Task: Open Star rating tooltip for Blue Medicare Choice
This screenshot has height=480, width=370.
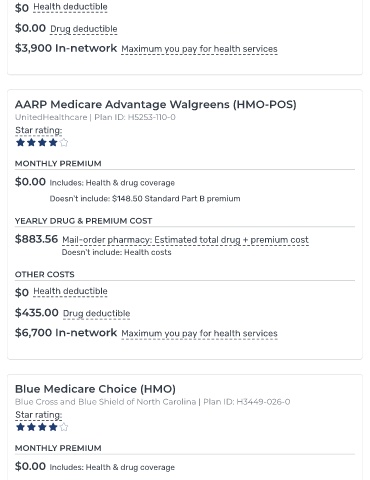Action: pos(39,415)
